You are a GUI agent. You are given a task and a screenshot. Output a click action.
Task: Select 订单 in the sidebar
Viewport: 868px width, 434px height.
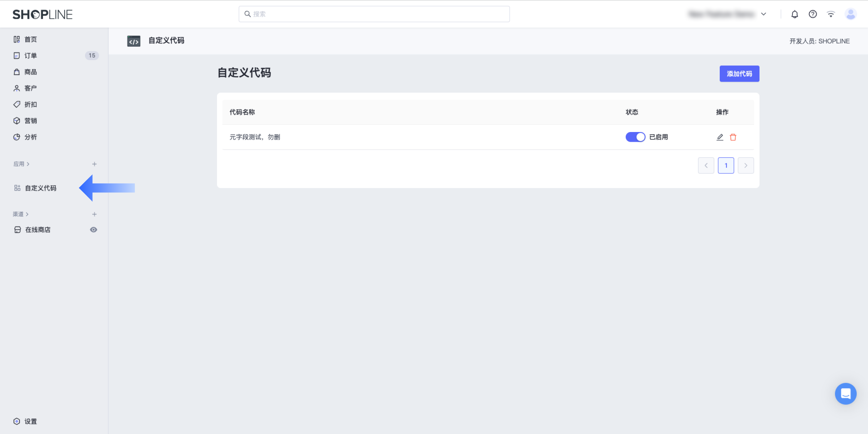tap(30, 55)
